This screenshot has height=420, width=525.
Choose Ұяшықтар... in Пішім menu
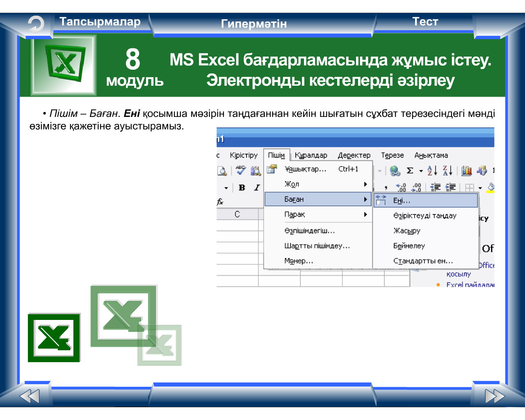318,169
